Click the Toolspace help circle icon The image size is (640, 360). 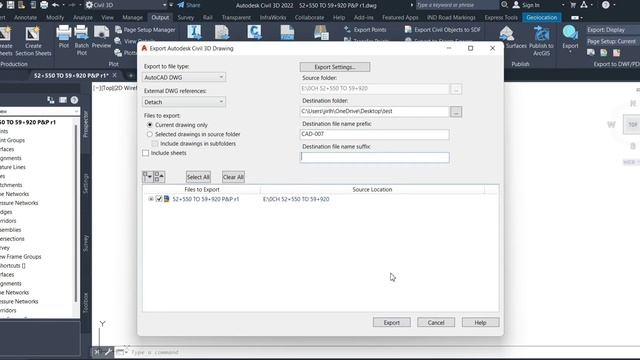[74, 100]
